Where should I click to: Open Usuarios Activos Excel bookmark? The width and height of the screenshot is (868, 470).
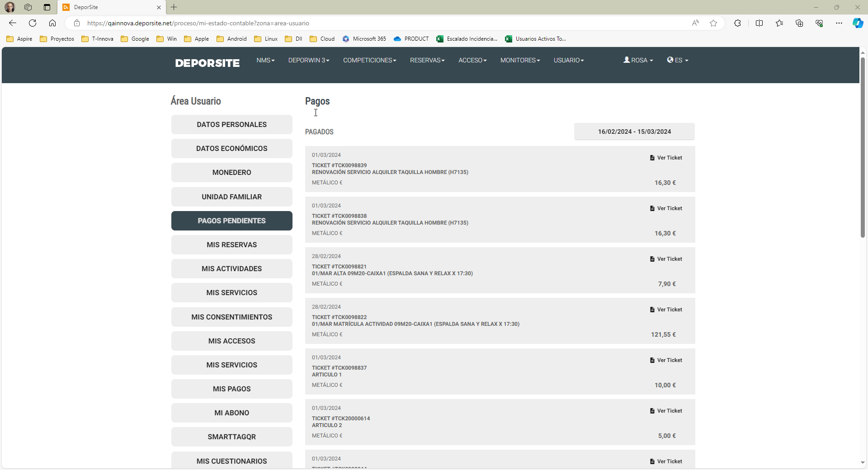[x=536, y=39]
